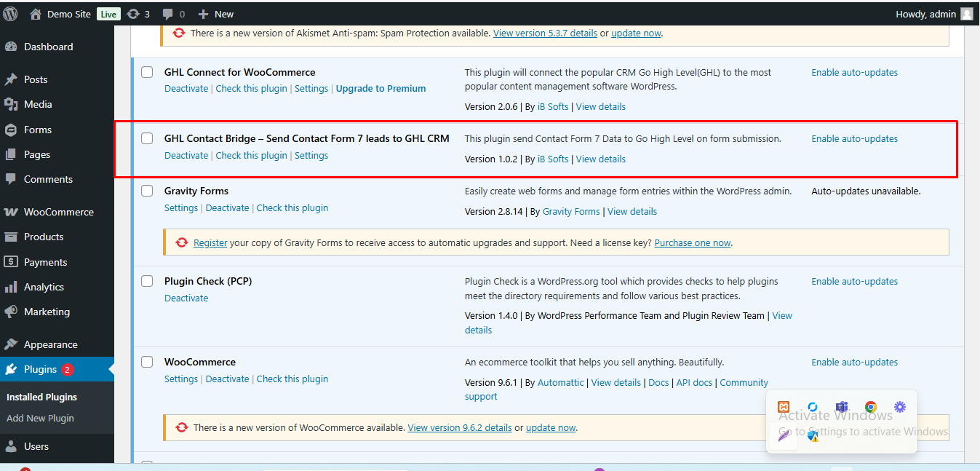This screenshot has height=471, width=980.
Task: Click the Pages icon in sidebar
Action: (x=11, y=154)
